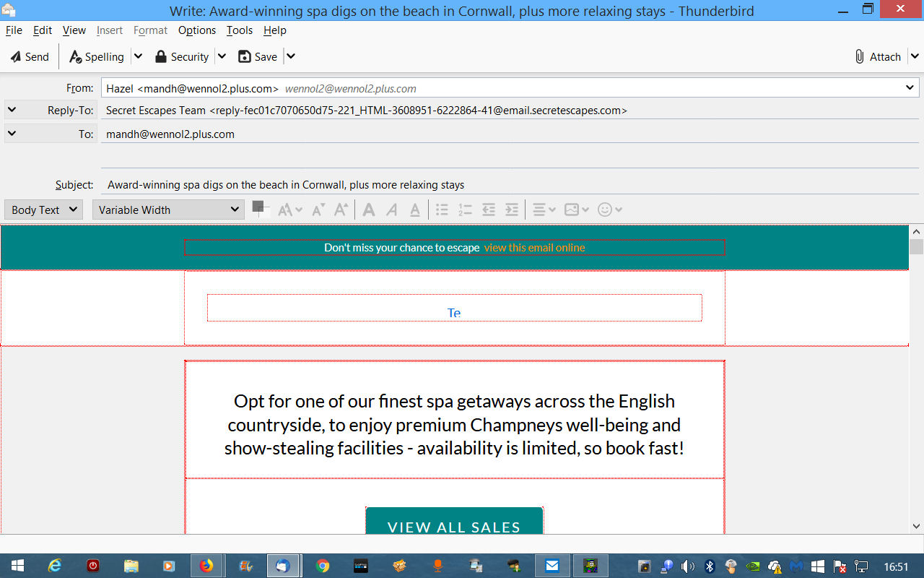Click the 'Don't miss your chance to escape' text
Image resolution: width=924 pixels, height=578 pixels.
(402, 248)
